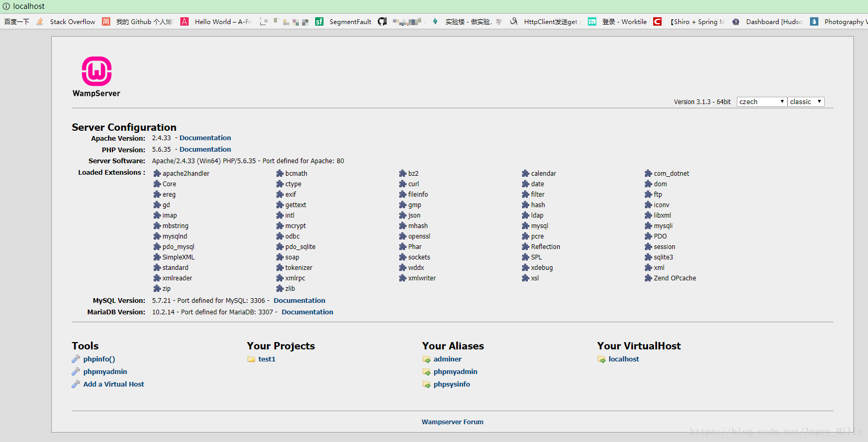Image resolution: width=868 pixels, height=442 pixels.
Task: Open Dashboard Hudson bookmark
Action: tap(767, 21)
